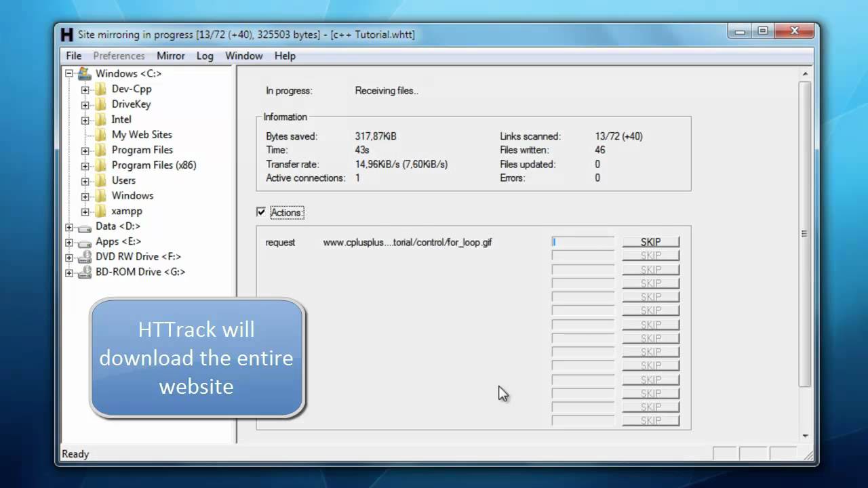Select the Dev-Cpp tree label
This screenshot has width=868, height=488.
(x=132, y=89)
